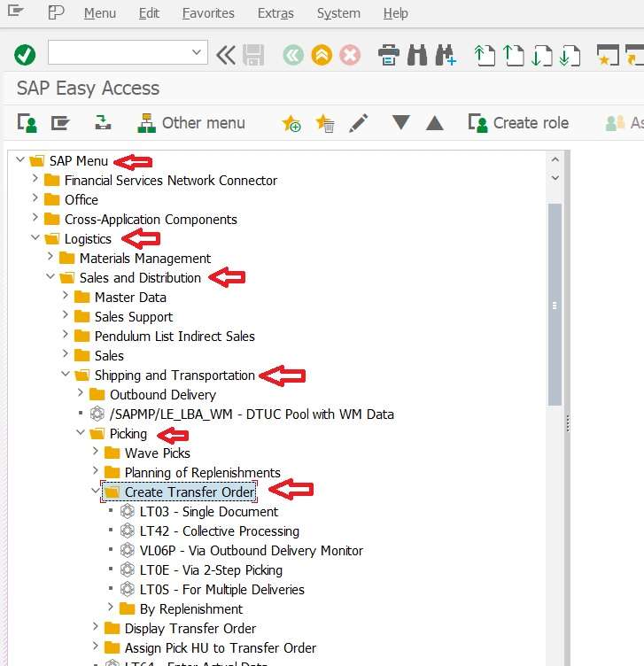Image resolution: width=644 pixels, height=666 pixels.
Task: Click the Save diskette icon
Action: (x=253, y=55)
